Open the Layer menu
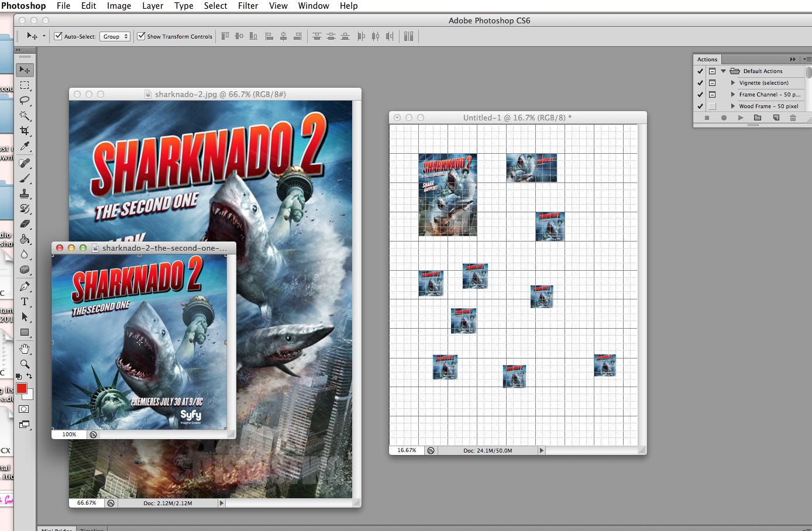 [x=153, y=6]
